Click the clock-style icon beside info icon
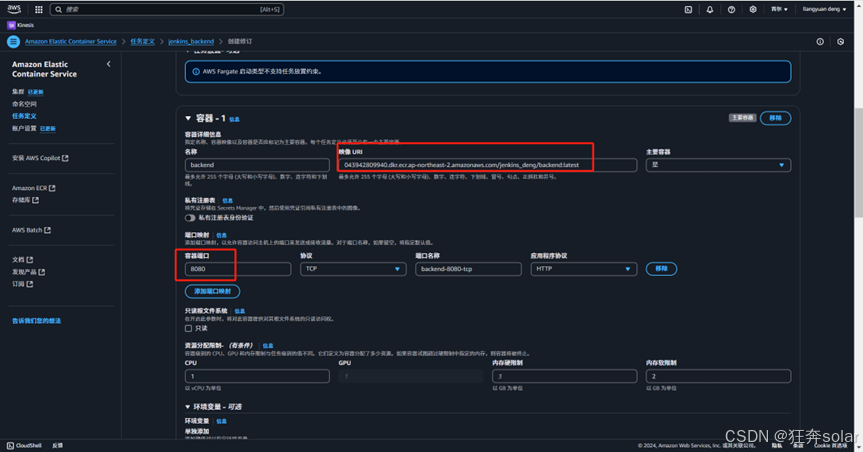The image size is (863, 452). (840, 41)
